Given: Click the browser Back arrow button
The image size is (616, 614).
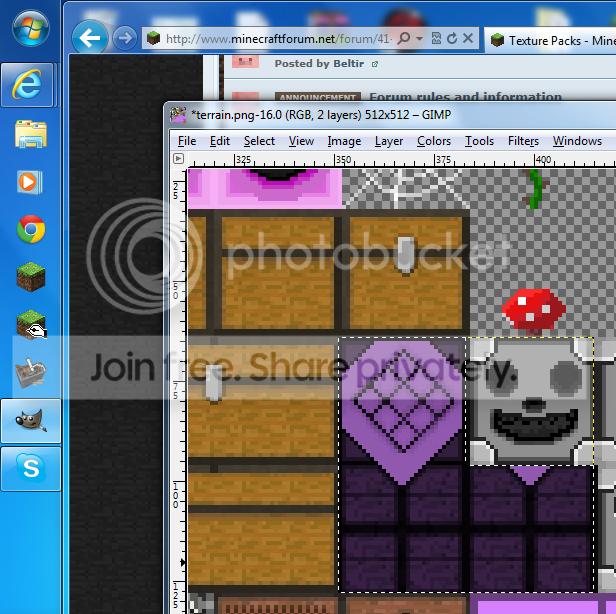Looking at the screenshot, I should (92, 39).
